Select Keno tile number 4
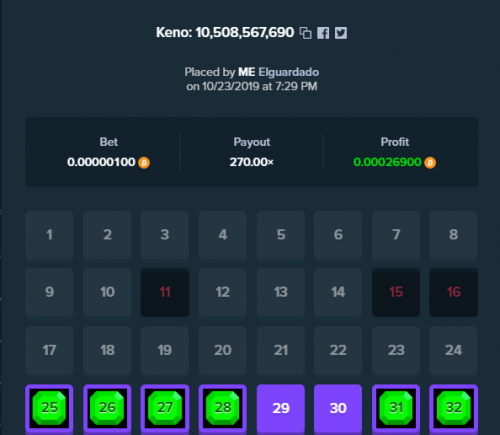The width and height of the screenshot is (500, 435). [223, 235]
